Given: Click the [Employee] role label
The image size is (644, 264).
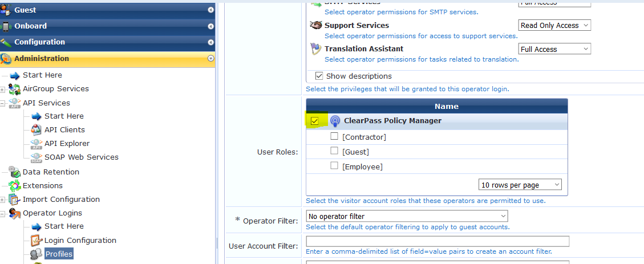Looking at the screenshot, I should coord(362,166).
